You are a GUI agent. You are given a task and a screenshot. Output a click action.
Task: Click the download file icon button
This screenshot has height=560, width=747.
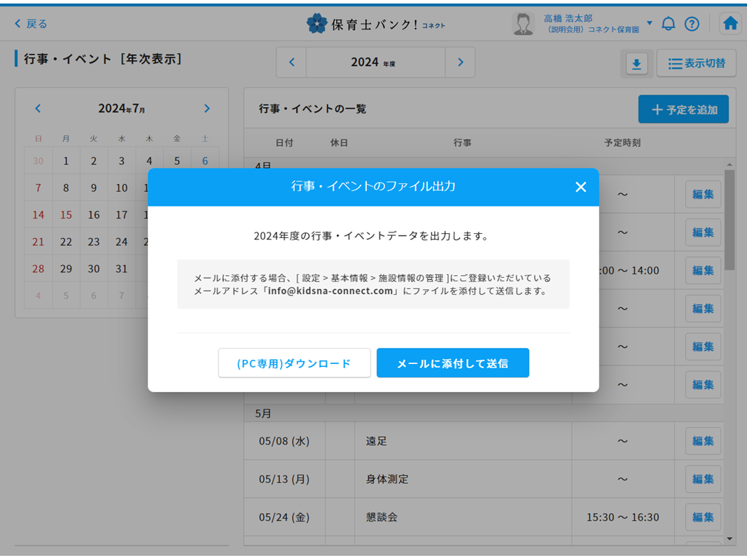(636, 64)
